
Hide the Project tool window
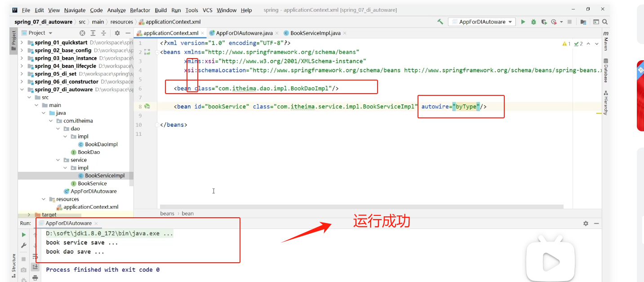pos(128,33)
